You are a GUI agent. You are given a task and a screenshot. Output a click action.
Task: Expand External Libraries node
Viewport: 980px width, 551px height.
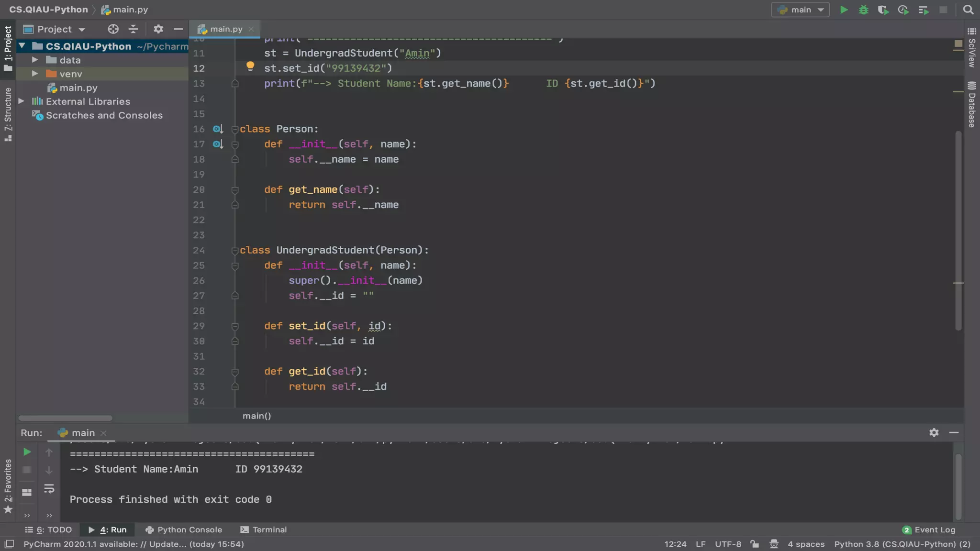click(x=22, y=101)
